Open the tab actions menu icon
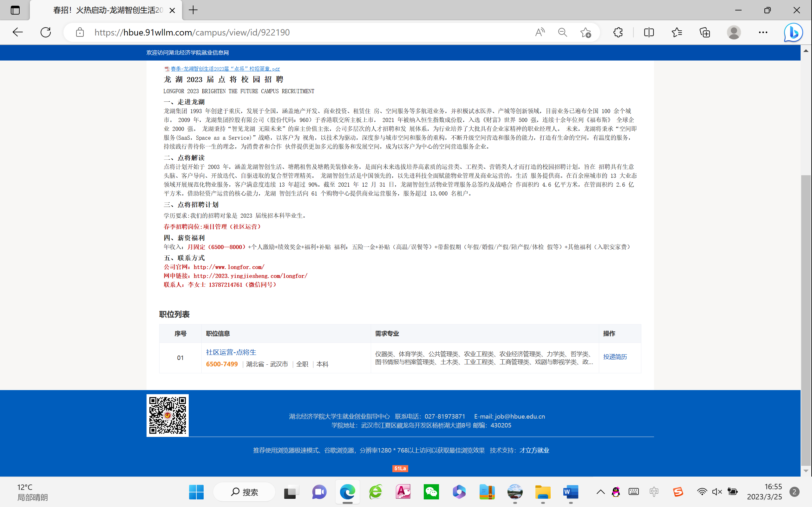This screenshot has width=812, height=507. tap(15, 10)
